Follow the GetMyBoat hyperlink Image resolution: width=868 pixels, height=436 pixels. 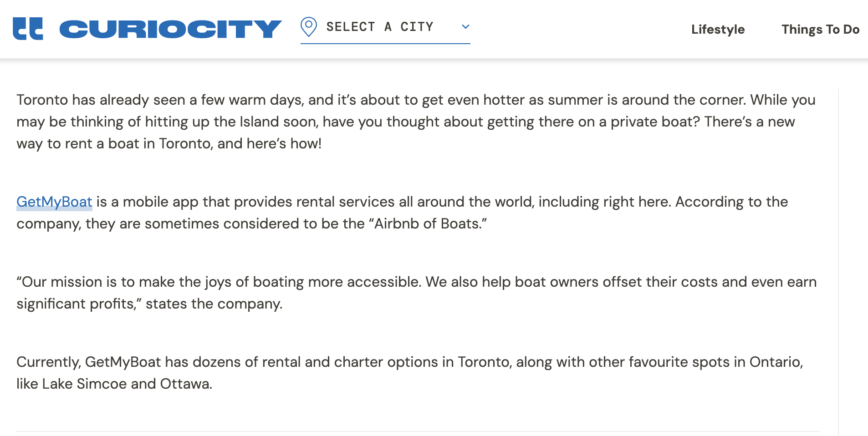click(x=54, y=202)
